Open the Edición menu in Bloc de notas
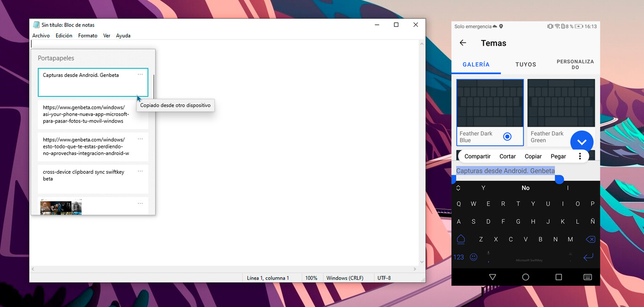Image resolution: width=644 pixels, height=307 pixels. 64,35
